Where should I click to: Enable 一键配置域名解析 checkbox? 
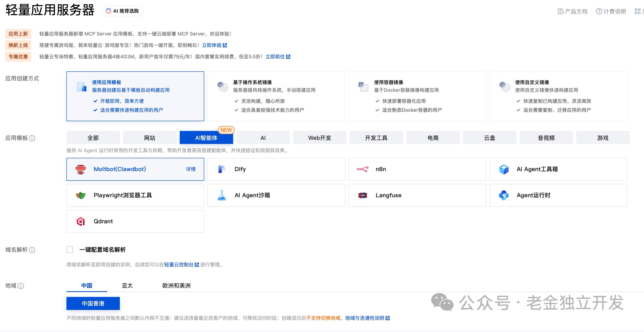(x=70, y=250)
